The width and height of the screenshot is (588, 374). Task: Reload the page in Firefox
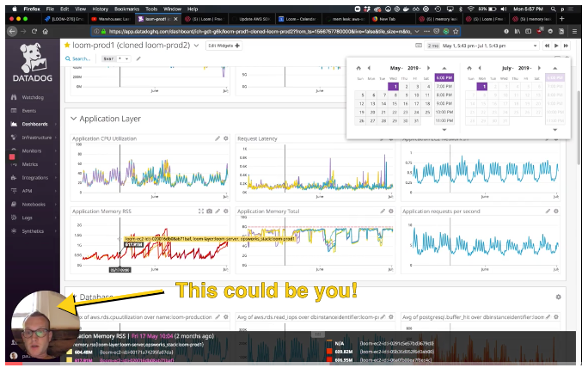(34, 32)
